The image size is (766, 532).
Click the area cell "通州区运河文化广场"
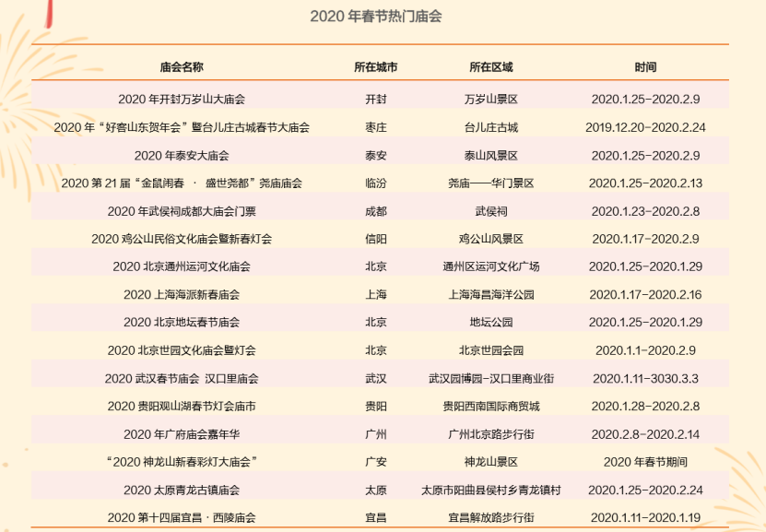tap(490, 266)
